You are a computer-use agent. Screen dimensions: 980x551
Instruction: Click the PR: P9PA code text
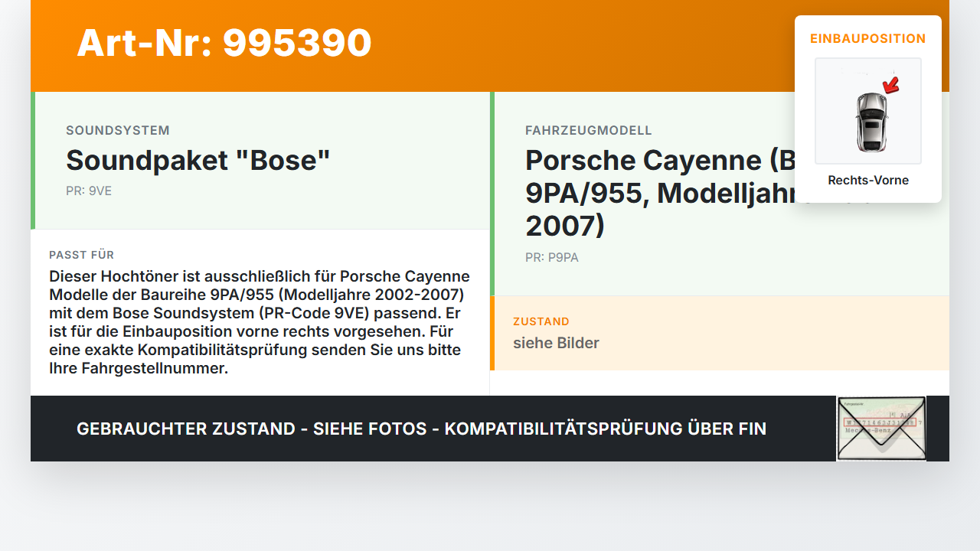click(x=552, y=257)
